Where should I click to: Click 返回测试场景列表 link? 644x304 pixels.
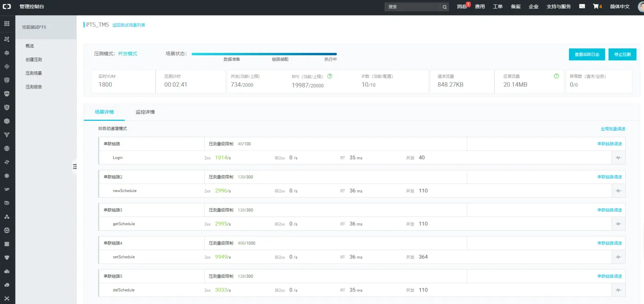coord(129,25)
